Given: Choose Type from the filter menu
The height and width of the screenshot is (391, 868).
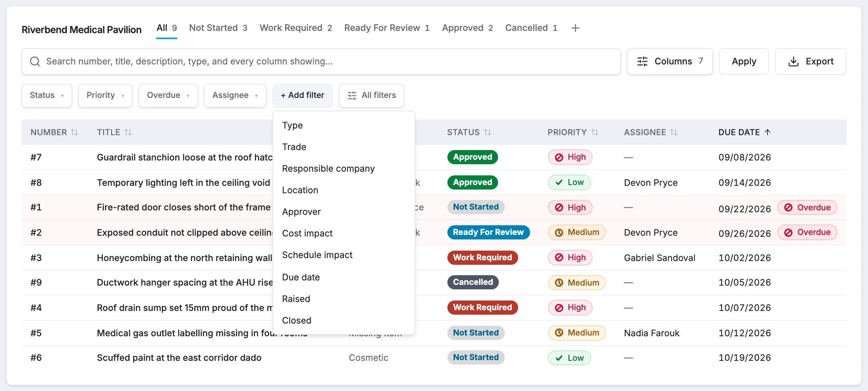Looking at the screenshot, I should click(344, 125).
